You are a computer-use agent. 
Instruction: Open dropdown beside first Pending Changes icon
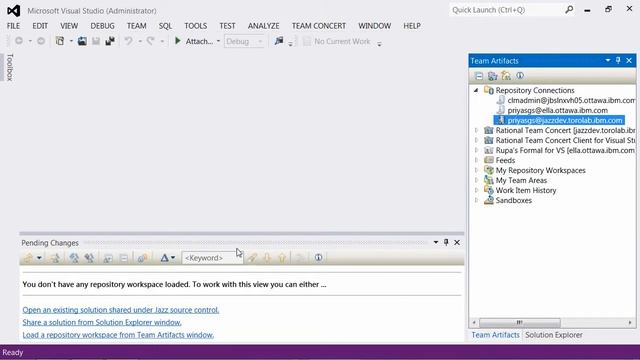(x=39, y=258)
